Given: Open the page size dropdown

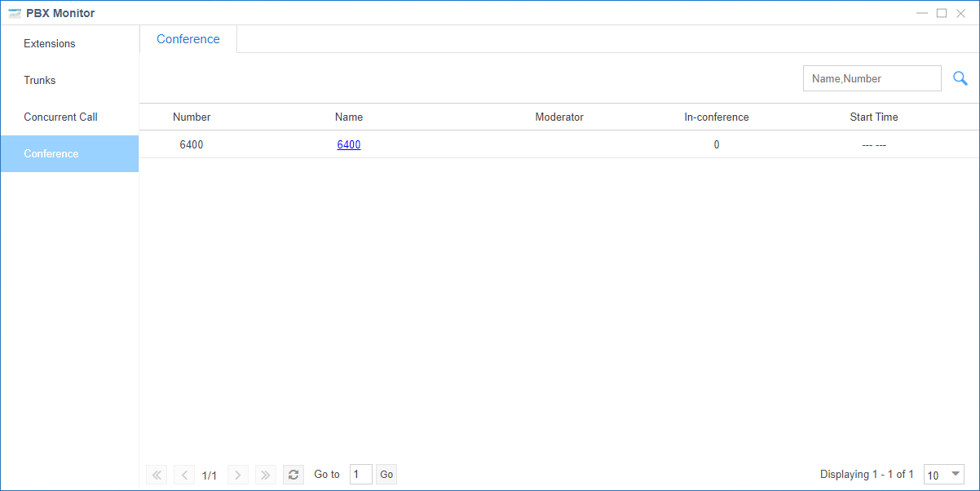Looking at the screenshot, I should click(944, 475).
